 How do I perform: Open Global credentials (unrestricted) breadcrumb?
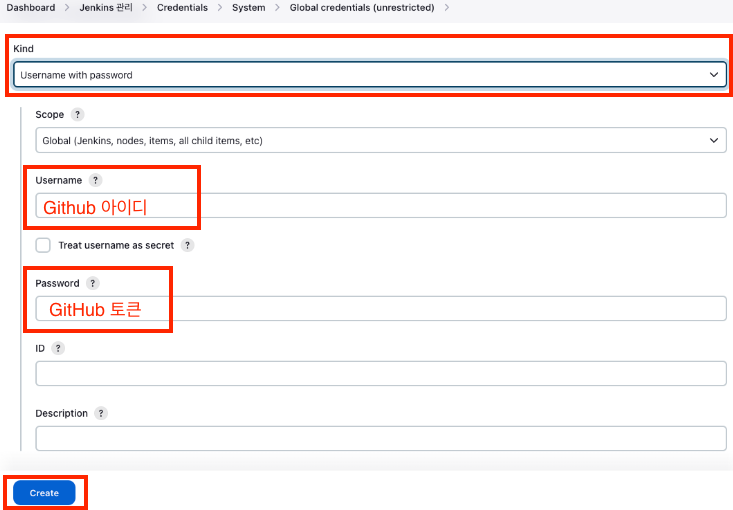pyautogui.click(x=362, y=7)
